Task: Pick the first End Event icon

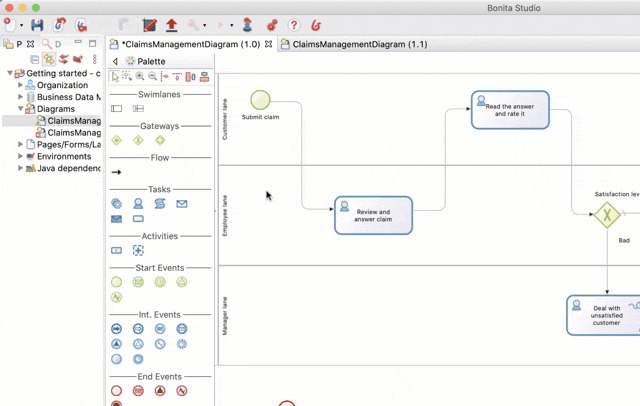Action: 116,391
